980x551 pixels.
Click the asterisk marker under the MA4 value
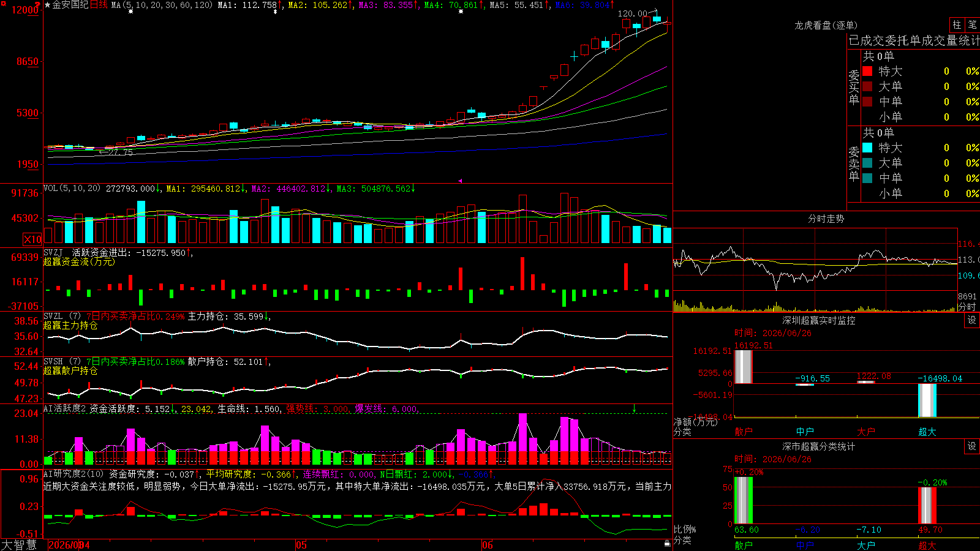coord(461,12)
